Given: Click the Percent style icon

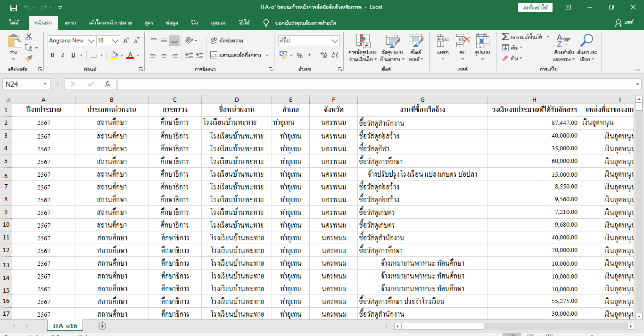Looking at the screenshot, I should tap(299, 56).
